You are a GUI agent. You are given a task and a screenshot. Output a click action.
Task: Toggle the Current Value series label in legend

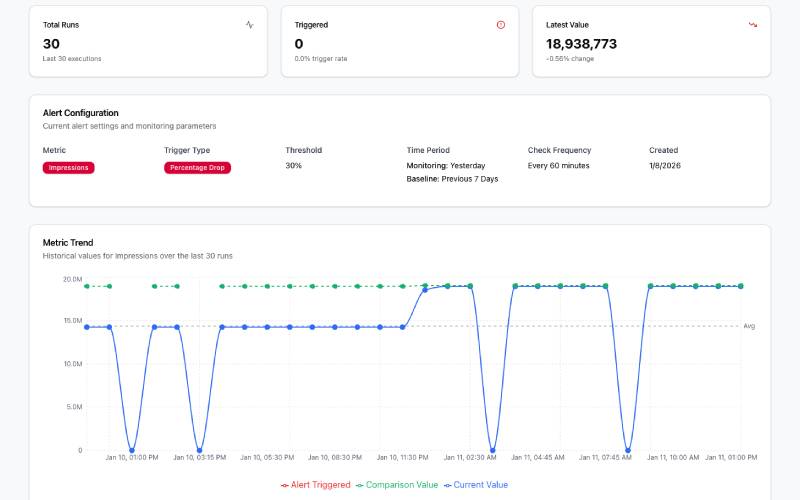point(481,485)
